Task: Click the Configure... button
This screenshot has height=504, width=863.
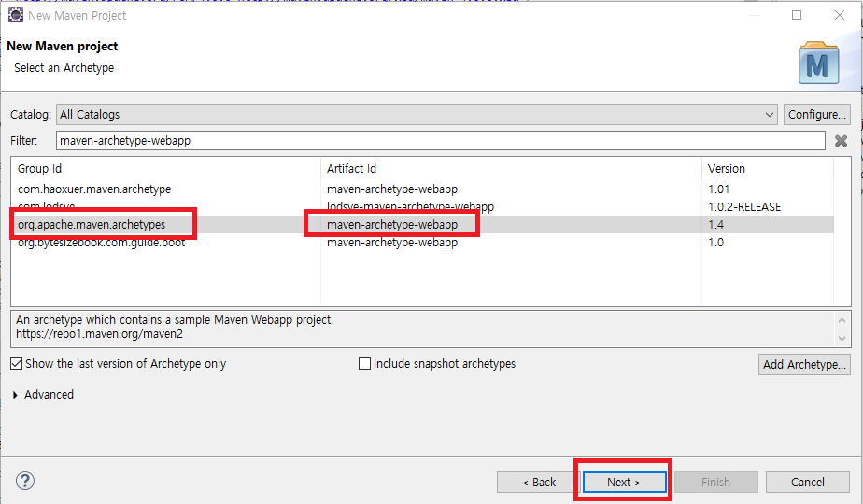Action: coord(816,115)
